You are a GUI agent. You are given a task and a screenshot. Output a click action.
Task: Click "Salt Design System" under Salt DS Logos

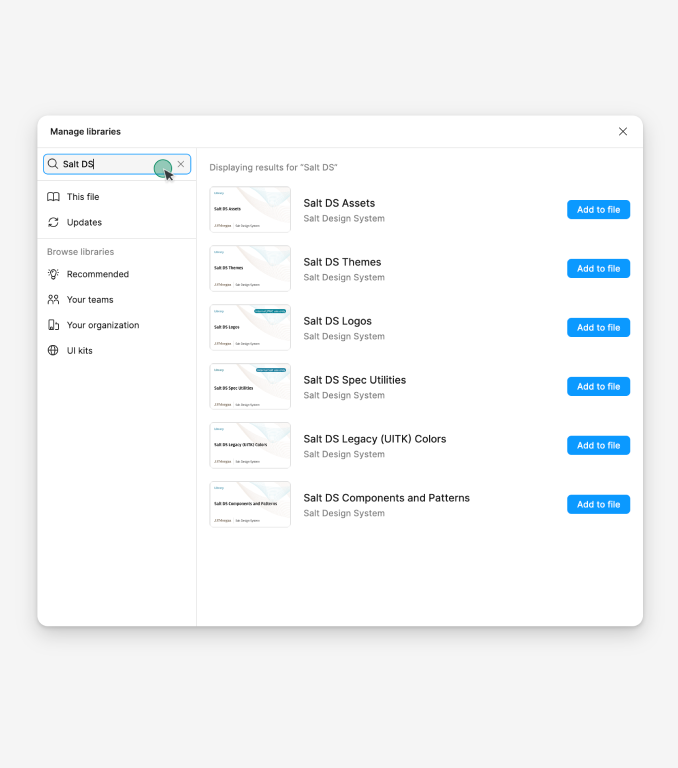(344, 336)
